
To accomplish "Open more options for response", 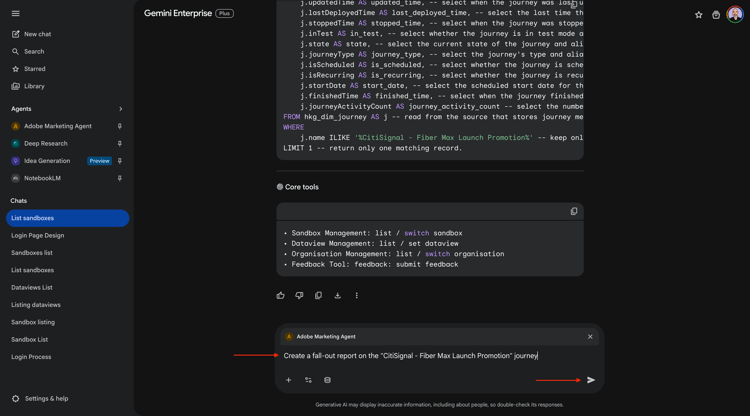I will pyautogui.click(x=356, y=296).
